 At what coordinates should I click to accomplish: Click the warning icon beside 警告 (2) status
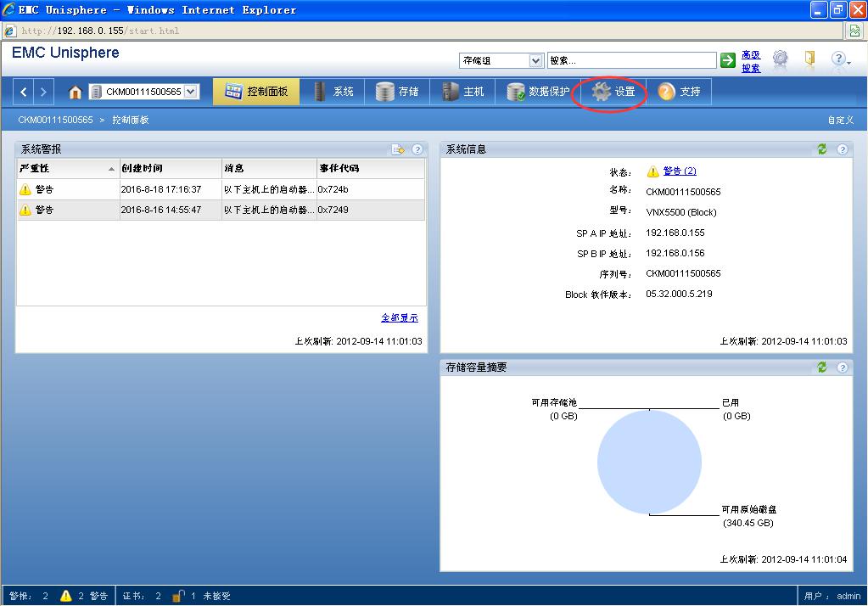[x=653, y=171]
